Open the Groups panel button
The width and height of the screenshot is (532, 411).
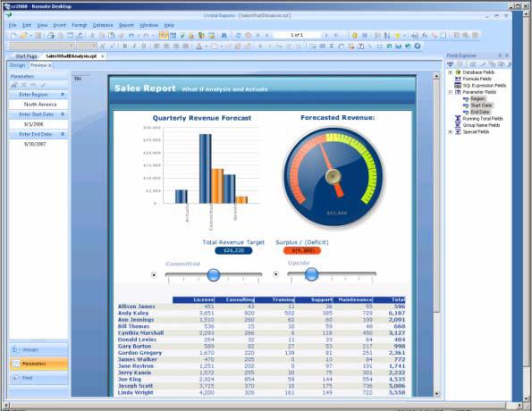click(38, 349)
